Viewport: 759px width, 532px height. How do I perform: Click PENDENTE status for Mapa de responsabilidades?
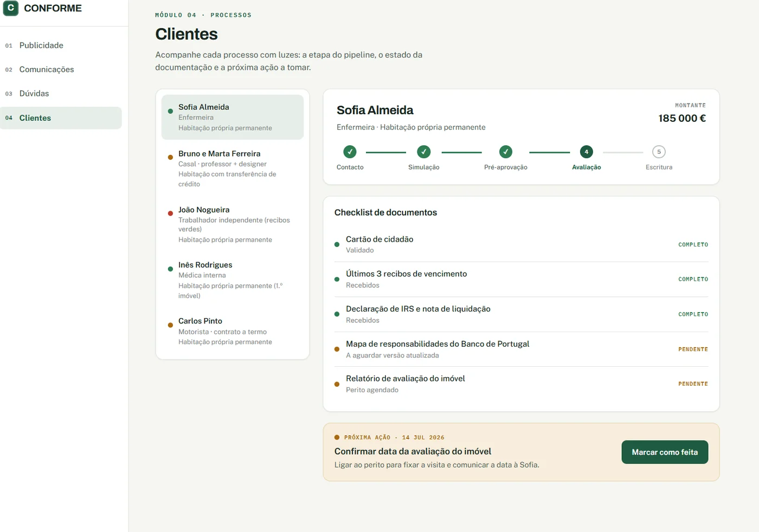[693, 349]
